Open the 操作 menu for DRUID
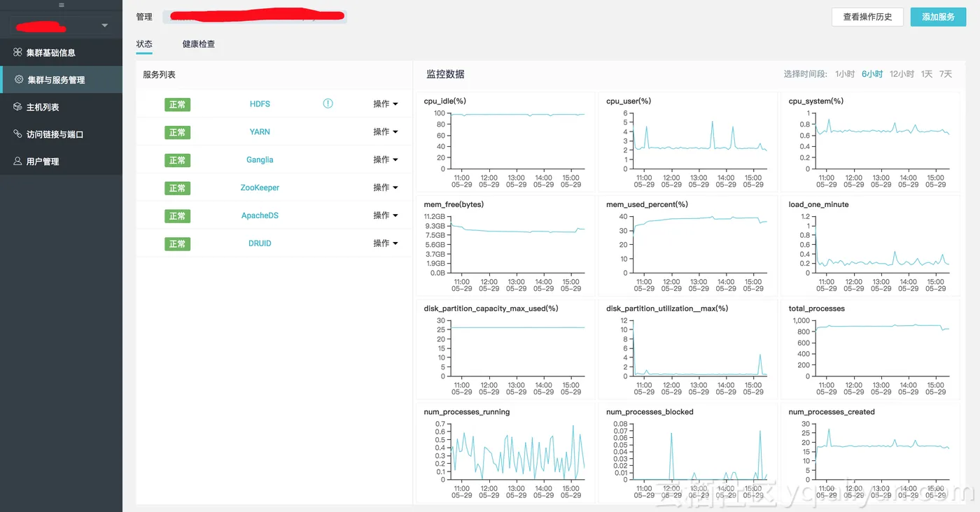This screenshot has width=980, height=512. (x=386, y=243)
